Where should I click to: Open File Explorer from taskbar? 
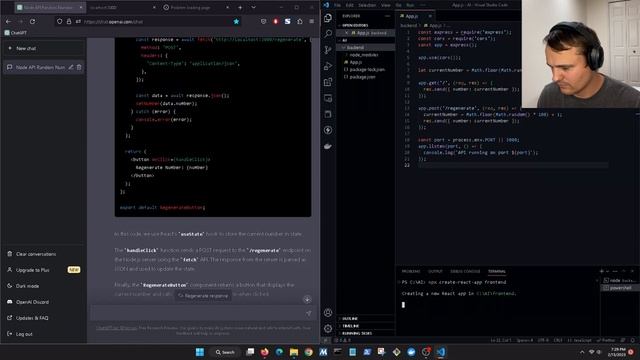[293, 352]
